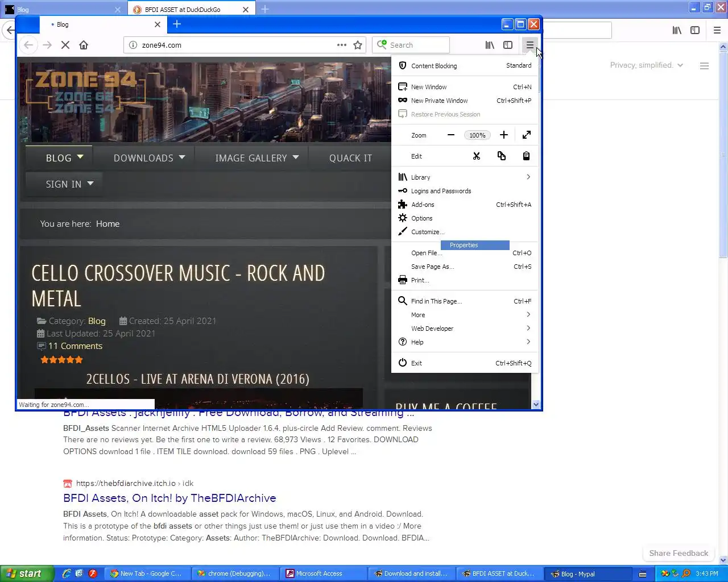Open a new tab in the Mypal window
This screenshot has height=582, width=728.
177,24
